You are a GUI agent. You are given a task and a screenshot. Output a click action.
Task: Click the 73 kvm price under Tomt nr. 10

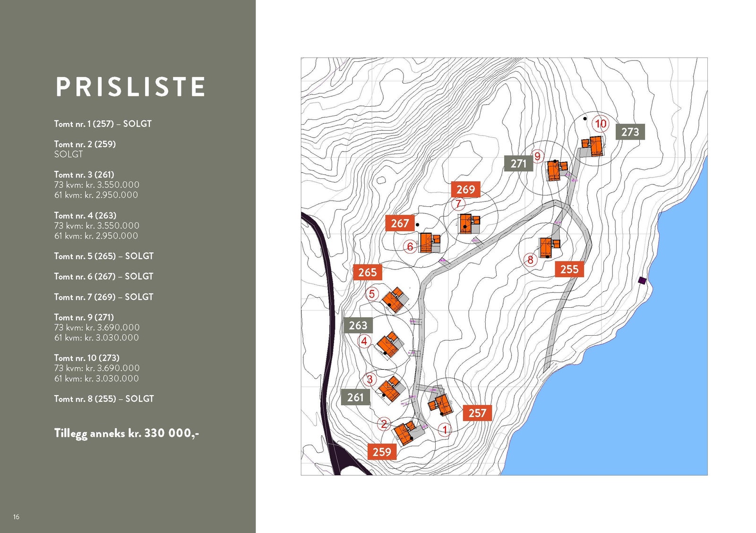pos(96,368)
